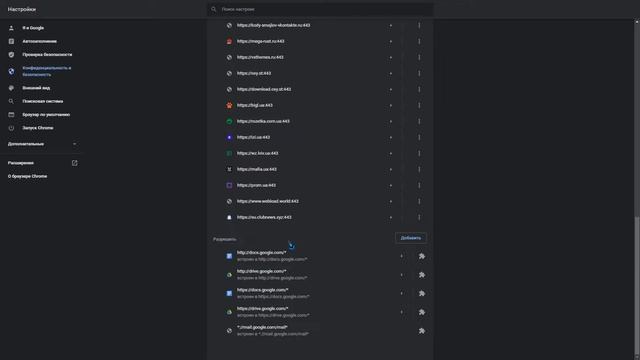The height and width of the screenshot is (360, 640).
Task: Expand site details arrow for prom.ua
Action: tap(391, 185)
